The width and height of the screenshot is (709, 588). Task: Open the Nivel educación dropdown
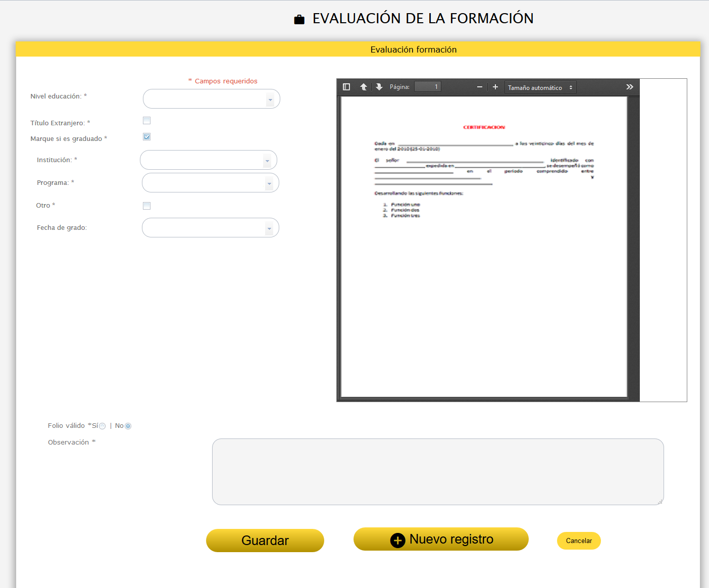click(x=270, y=100)
